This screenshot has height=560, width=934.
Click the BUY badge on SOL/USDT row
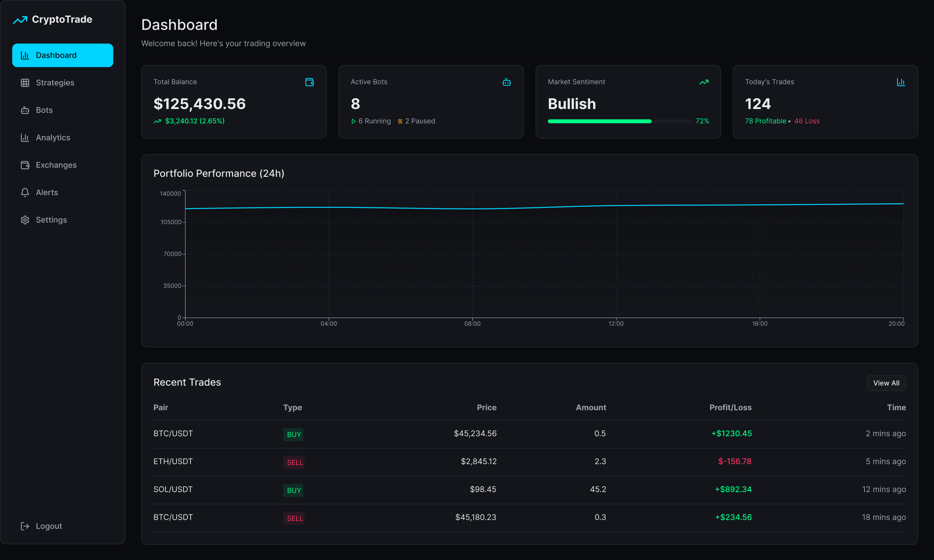click(x=293, y=490)
